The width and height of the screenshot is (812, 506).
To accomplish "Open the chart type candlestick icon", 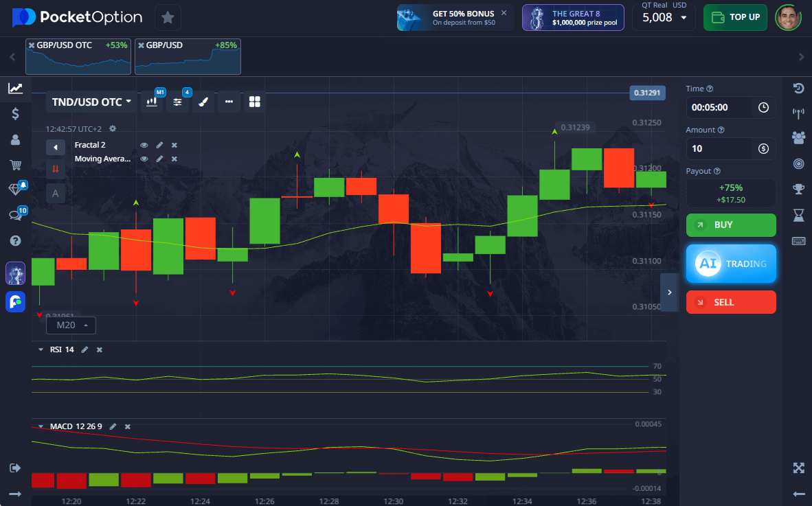I will (x=152, y=102).
